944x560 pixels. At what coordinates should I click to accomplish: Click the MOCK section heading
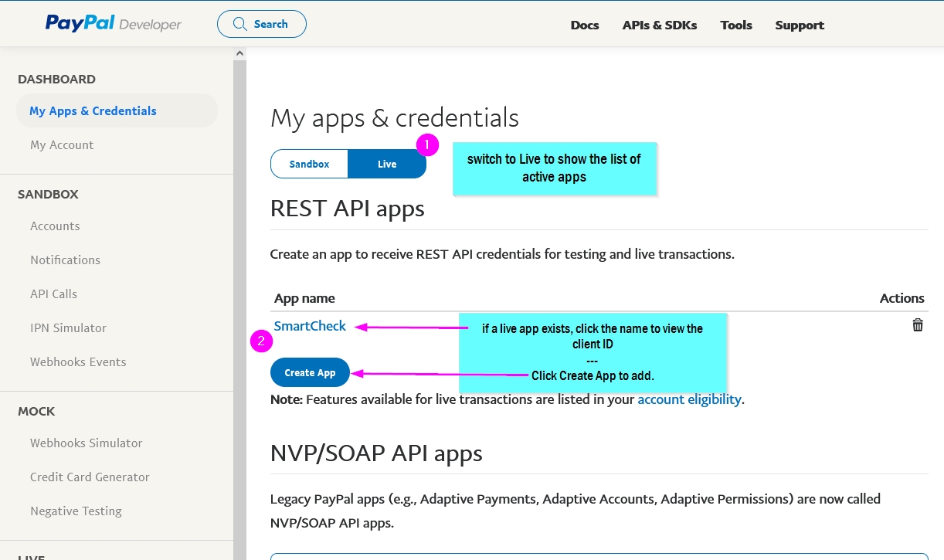pyautogui.click(x=36, y=411)
